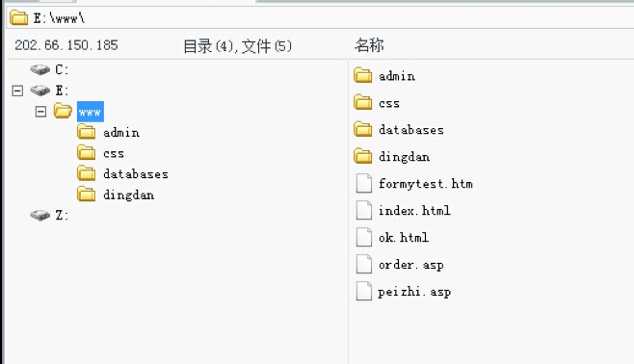Select the formytest.htm file
Screen dimensions: 634x364
(425, 184)
